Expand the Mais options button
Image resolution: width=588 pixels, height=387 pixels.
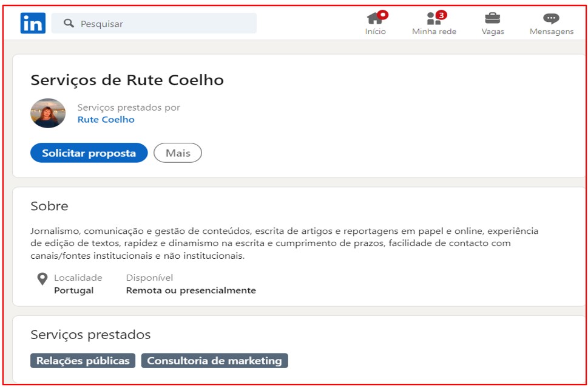pyautogui.click(x=178, y=153)
